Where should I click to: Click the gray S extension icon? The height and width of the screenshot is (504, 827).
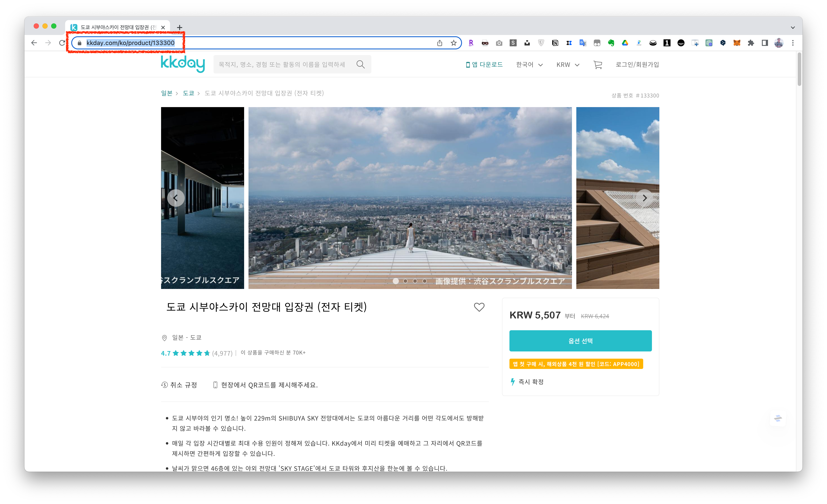coord(513,43)
